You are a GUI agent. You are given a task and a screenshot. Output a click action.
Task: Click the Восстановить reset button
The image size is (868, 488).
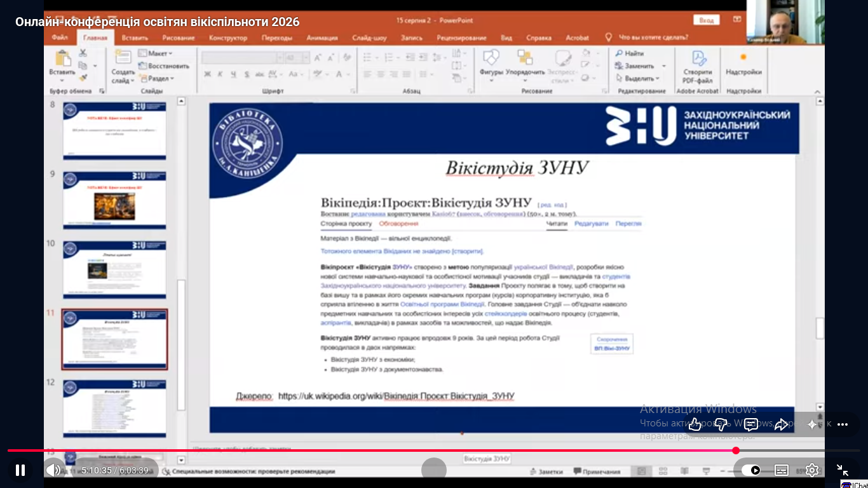point(164,65)
